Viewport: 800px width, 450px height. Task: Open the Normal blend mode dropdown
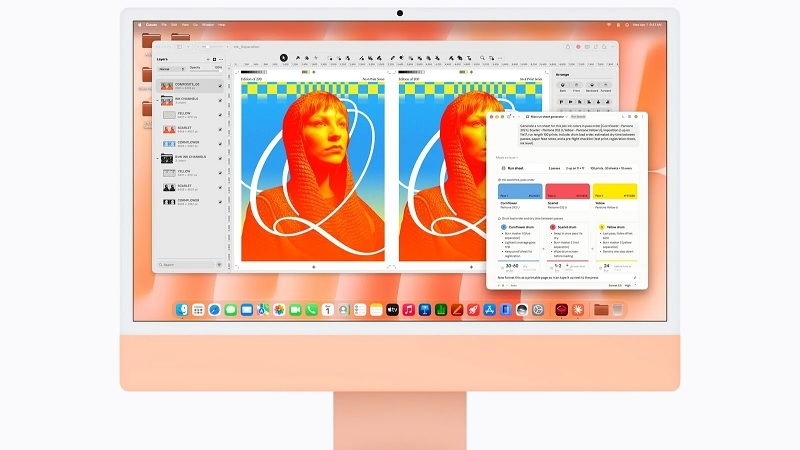(x=171, y=69)
